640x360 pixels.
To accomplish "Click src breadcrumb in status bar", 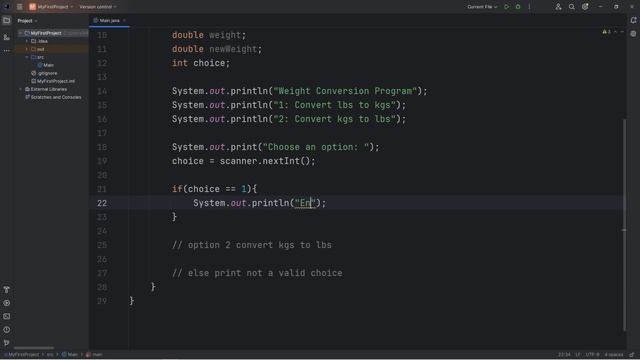I will pos(50,355).
